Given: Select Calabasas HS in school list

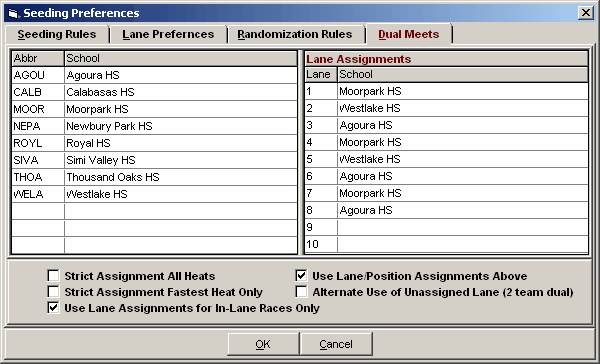Looking at the screenshot, I should [181, 92].
